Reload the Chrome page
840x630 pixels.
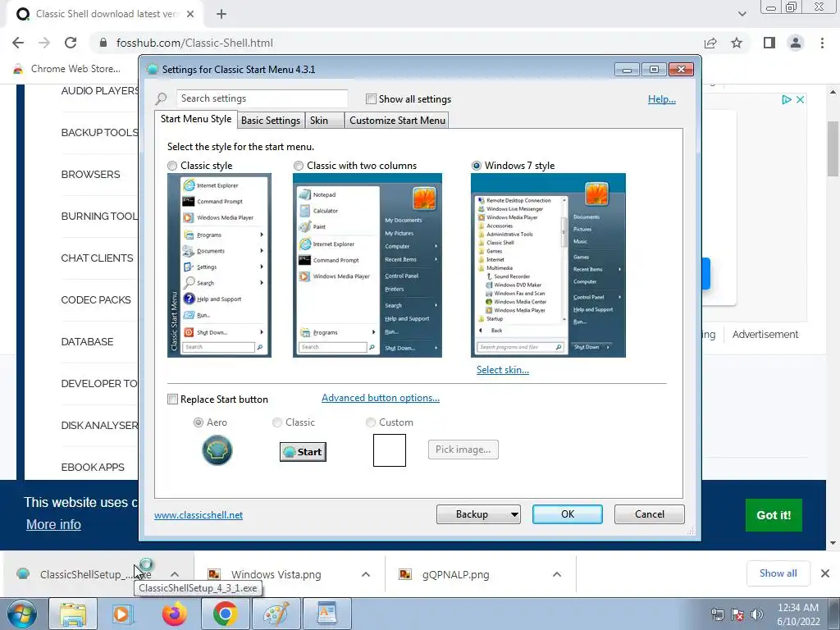click(71, 43)
